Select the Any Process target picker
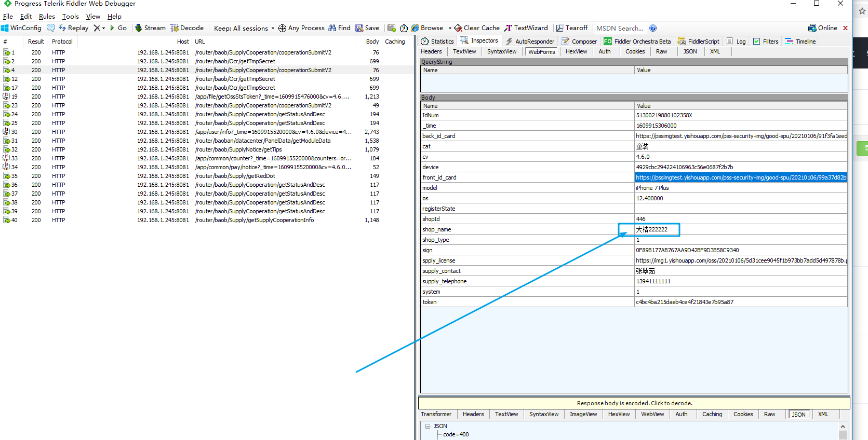Image resolution: width=868 pixels, height=440 pixels. (x=301, y=28)
